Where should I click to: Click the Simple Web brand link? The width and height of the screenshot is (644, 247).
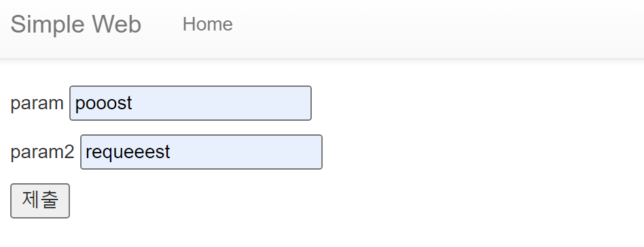point(75,24)
